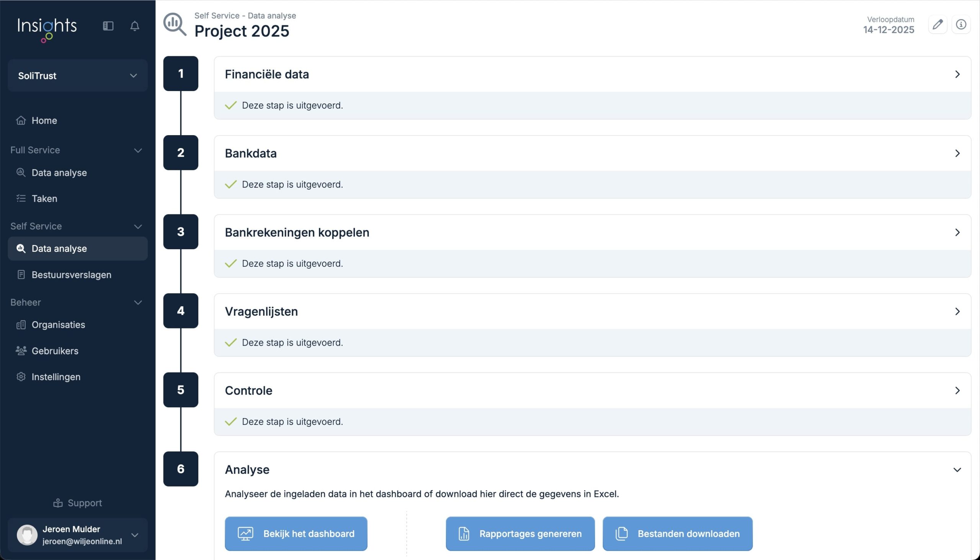Click Rapportages genereren button
Viewport: 980px width, 560px height.
click(x=520, y=534)
